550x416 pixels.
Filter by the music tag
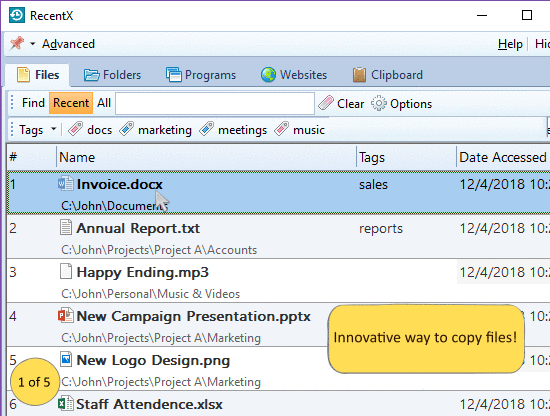(299, 130)
